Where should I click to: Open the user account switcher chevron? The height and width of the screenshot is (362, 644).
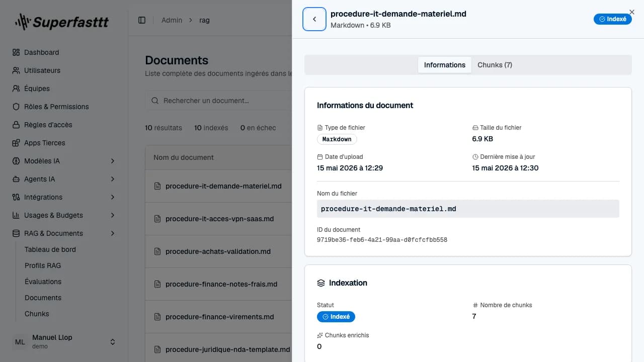tap(113, 342)
